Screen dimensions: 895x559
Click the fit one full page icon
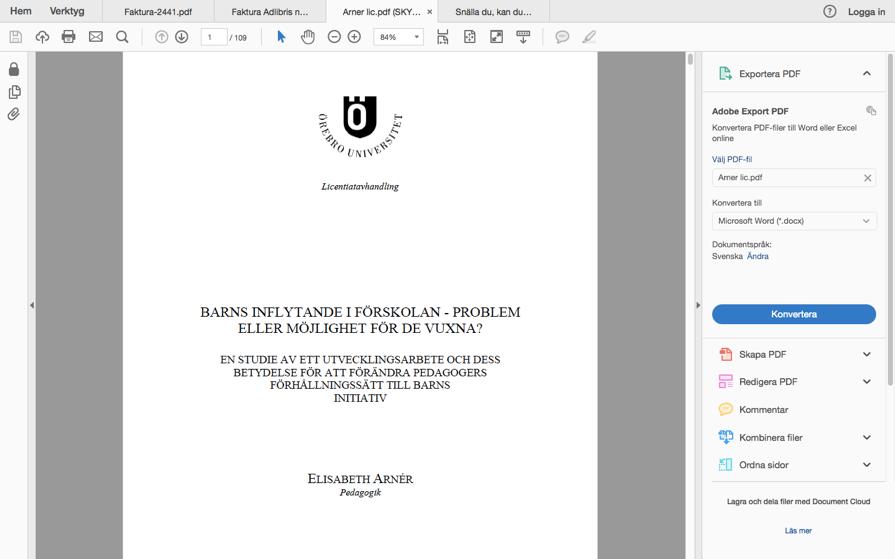pyautogui.click(x=470, y=37)
